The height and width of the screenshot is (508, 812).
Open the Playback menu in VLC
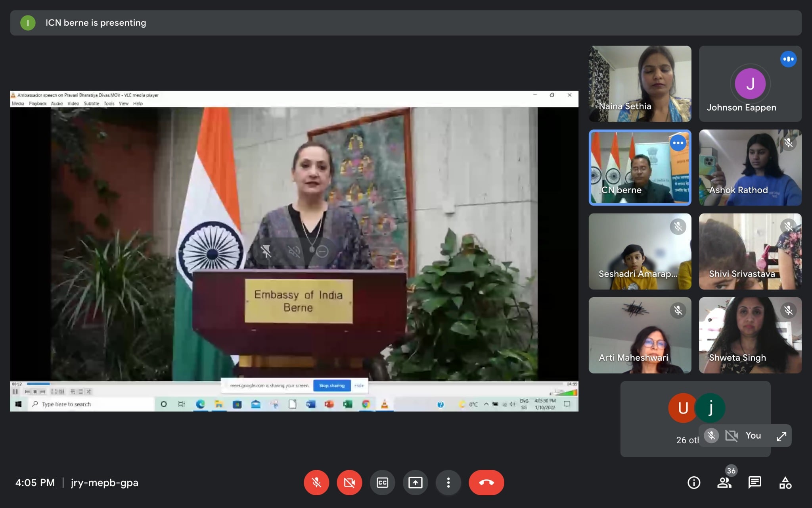(x=37, y=104)
